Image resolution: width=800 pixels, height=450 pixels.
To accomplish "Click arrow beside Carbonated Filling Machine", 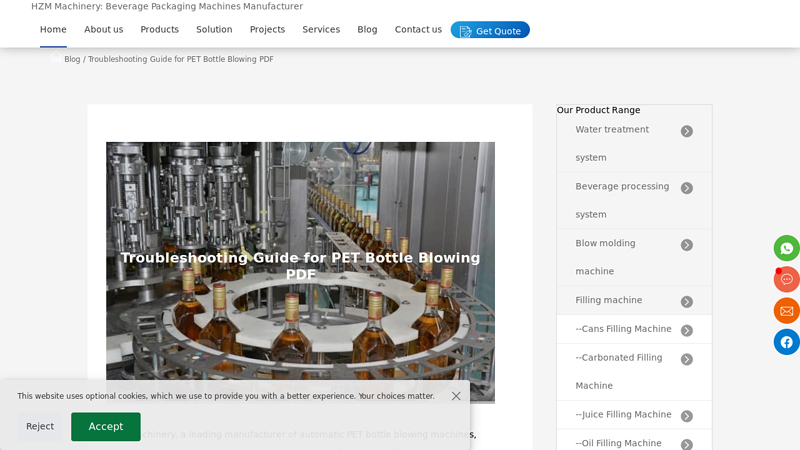I will click(x=687, y=359).
